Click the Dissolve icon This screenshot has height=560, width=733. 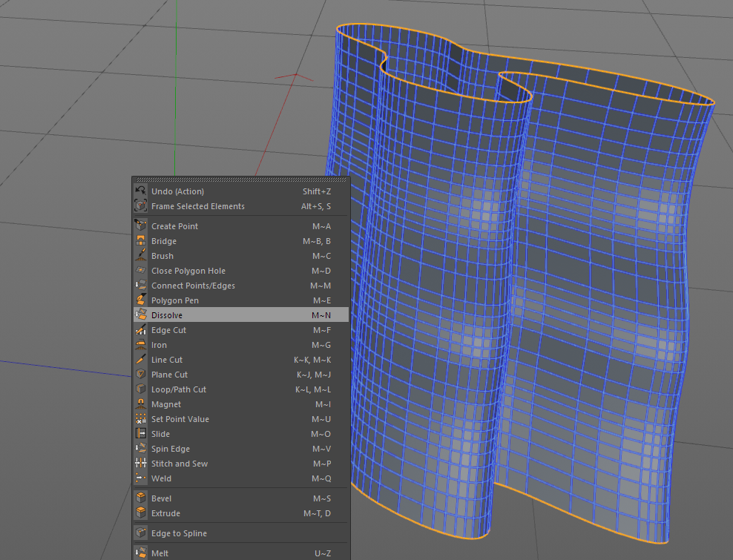coord(141,315)
